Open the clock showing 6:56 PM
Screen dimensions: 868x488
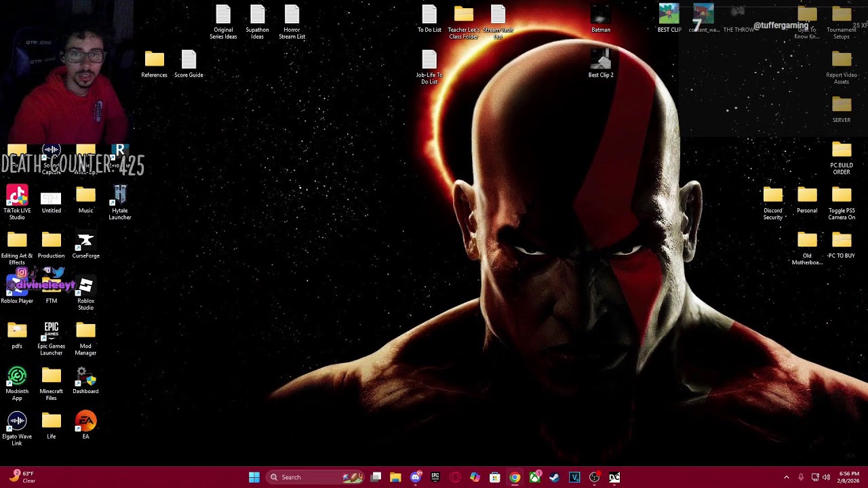pos(849,477)
